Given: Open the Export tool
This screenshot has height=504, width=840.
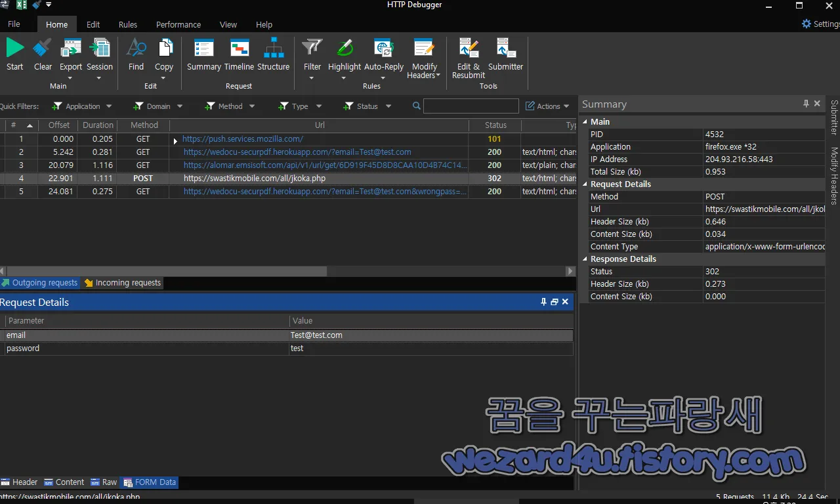Looking at the screenshot, I should (x=71, y=59).
